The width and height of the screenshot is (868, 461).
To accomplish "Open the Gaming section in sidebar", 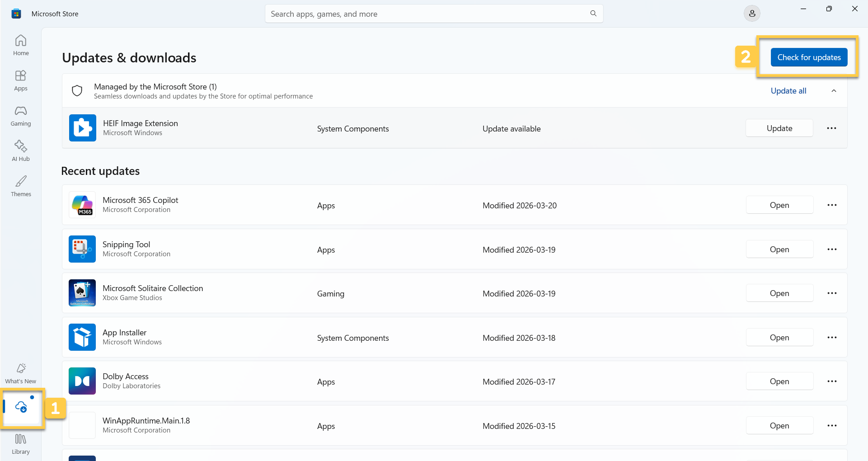I will [x=21, y=116].
